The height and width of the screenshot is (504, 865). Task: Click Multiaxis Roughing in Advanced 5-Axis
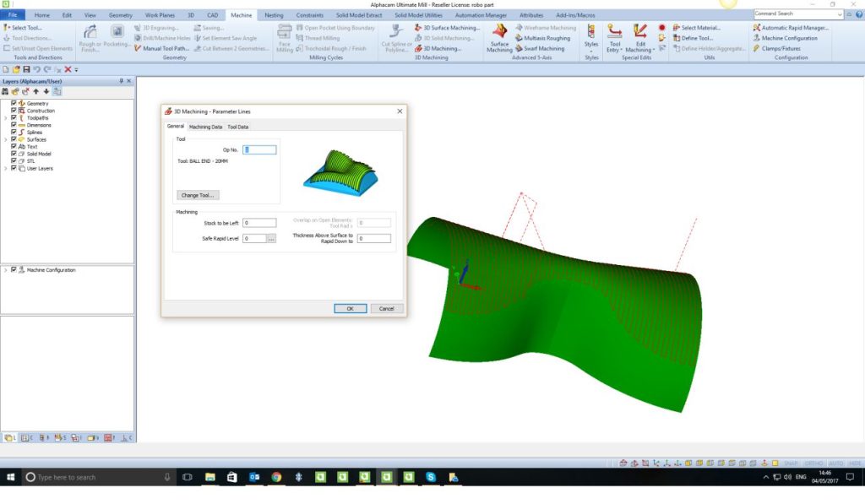[546, 38]
